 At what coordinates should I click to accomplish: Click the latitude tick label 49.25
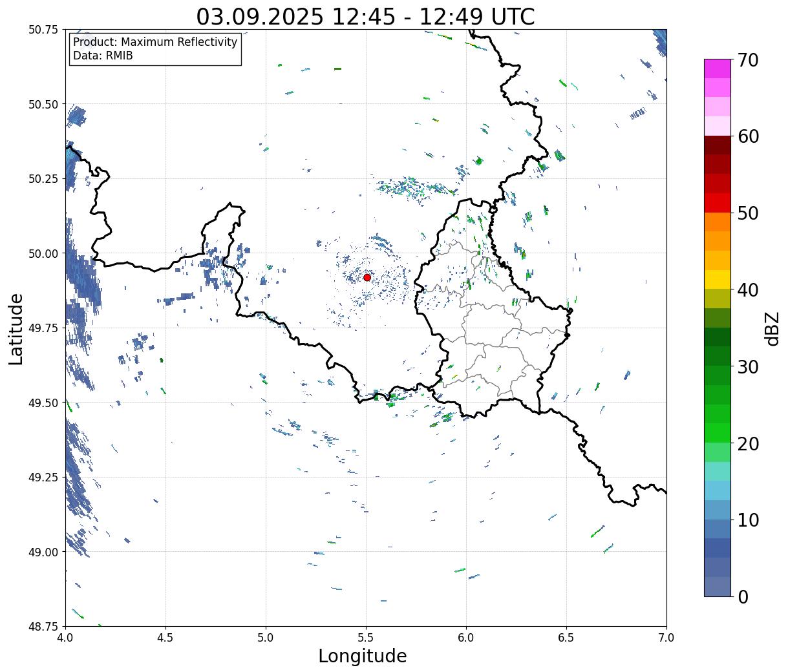(43, 478)
